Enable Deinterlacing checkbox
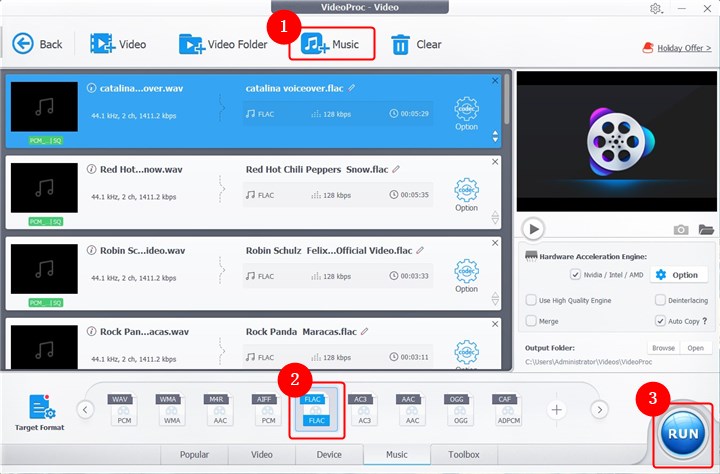This screenshot has width=720, height=474. click(660, 300)
